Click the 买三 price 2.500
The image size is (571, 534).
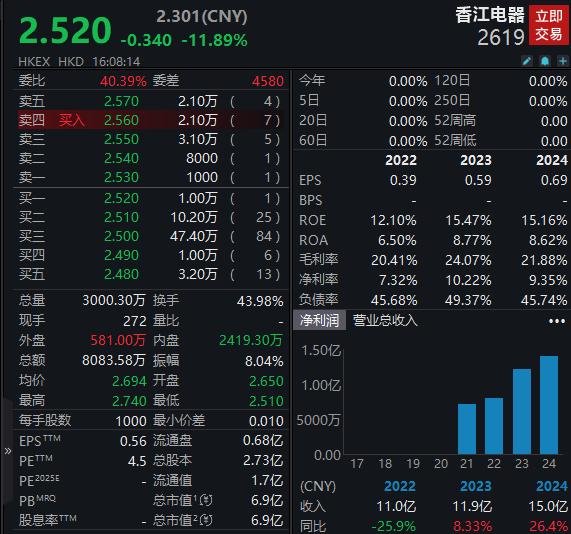click(121, 236)
